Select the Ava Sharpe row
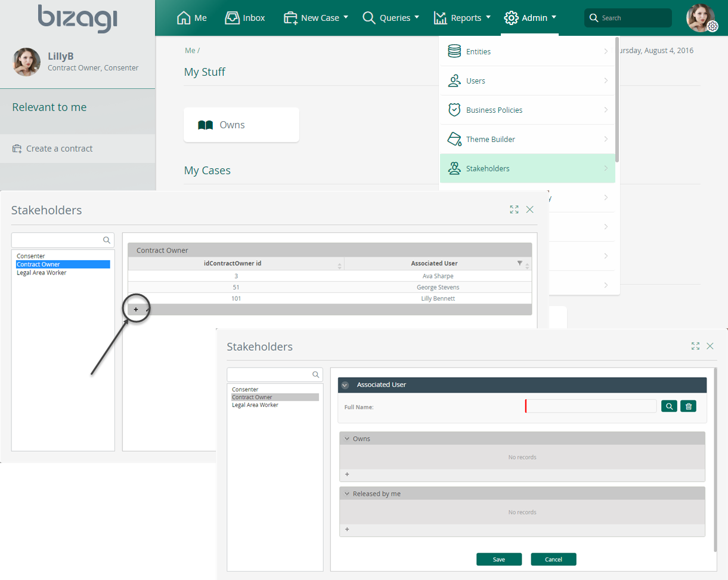Screen dimensions: 728x580 (x=330, y=276)
